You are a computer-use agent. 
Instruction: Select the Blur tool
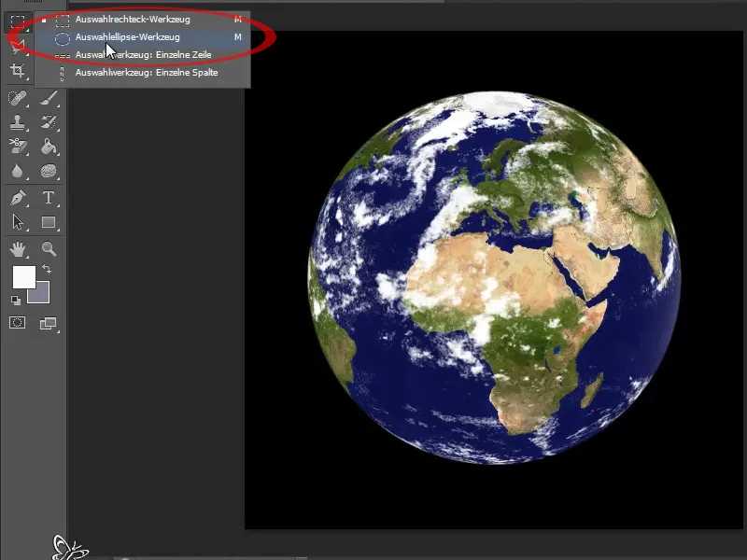(18, 171)
